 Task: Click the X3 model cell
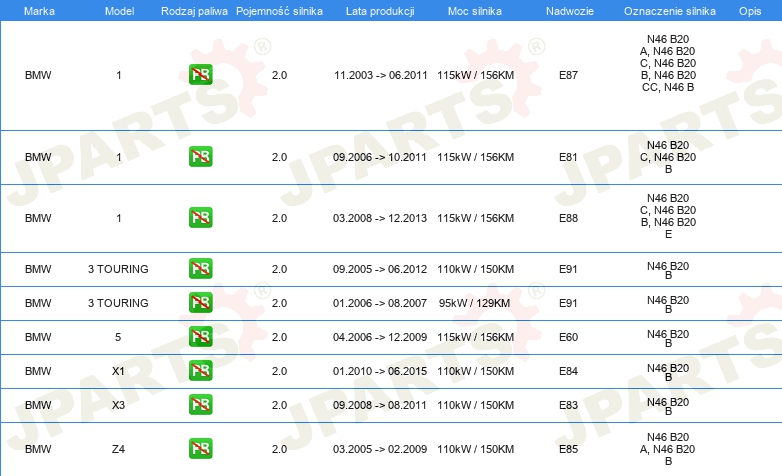(118, 405)
